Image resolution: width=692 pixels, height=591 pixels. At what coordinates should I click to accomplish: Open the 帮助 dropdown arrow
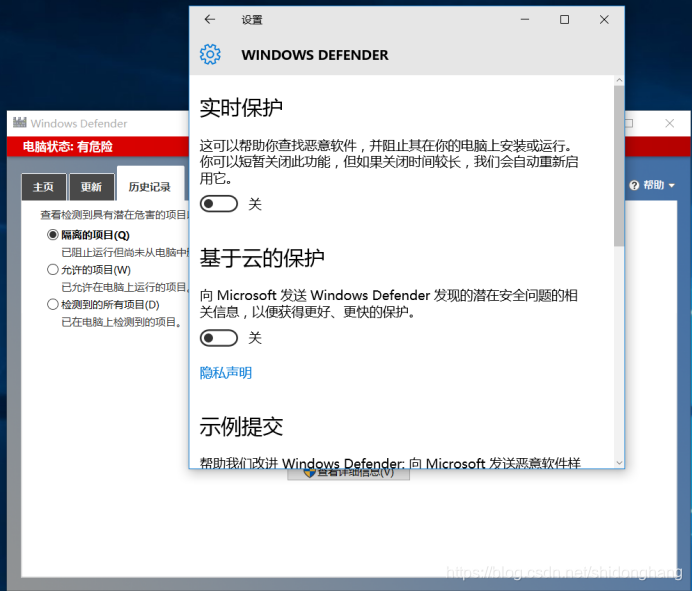click(672, 186)
